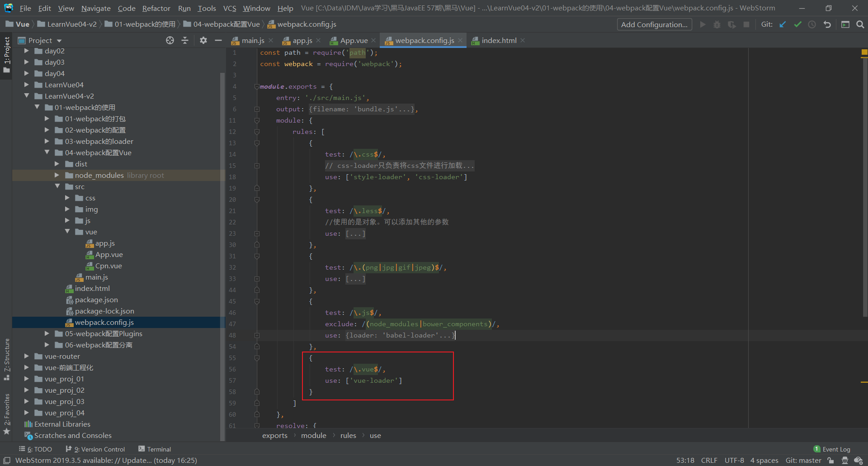Click the module breadcrumb in editor footer

313,435
